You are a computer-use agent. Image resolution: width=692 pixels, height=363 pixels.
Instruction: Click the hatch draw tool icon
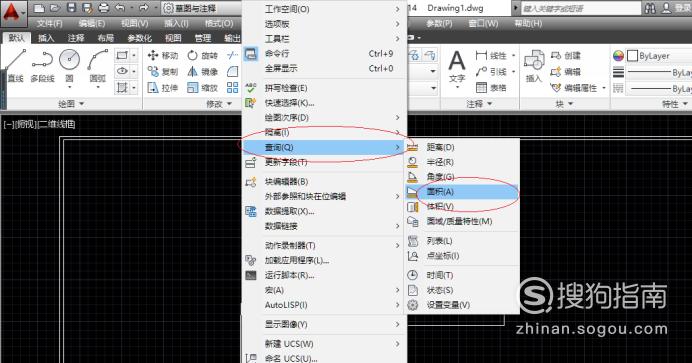122,87
